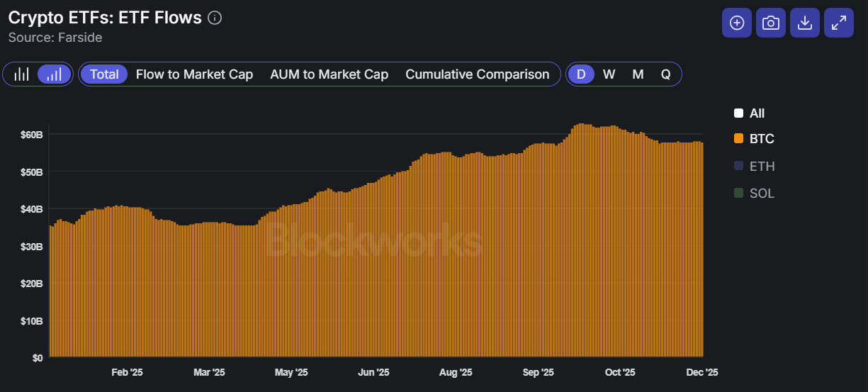The height and width of the screenshot is (392, 868).
Task: Switch to the plain bar chart icon
Action: [22, 74]
